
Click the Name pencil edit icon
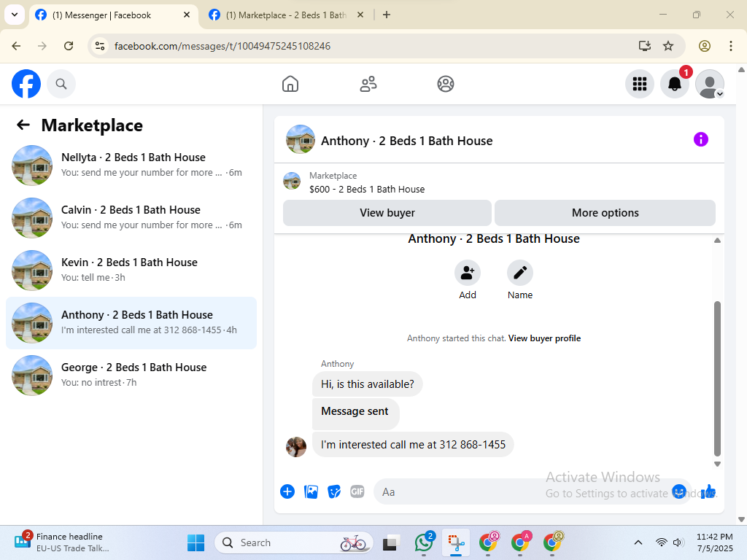pos(519,273)
